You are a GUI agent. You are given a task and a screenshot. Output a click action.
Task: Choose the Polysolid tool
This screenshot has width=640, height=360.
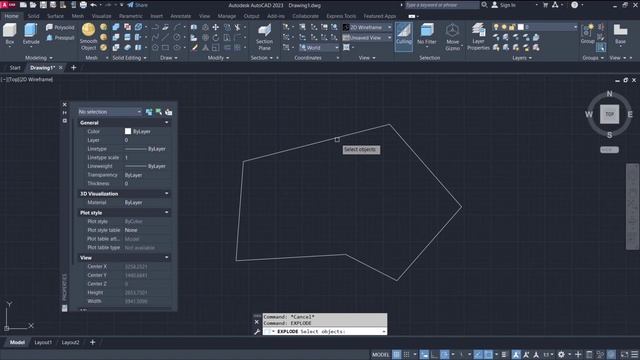(x=60, y=27)
